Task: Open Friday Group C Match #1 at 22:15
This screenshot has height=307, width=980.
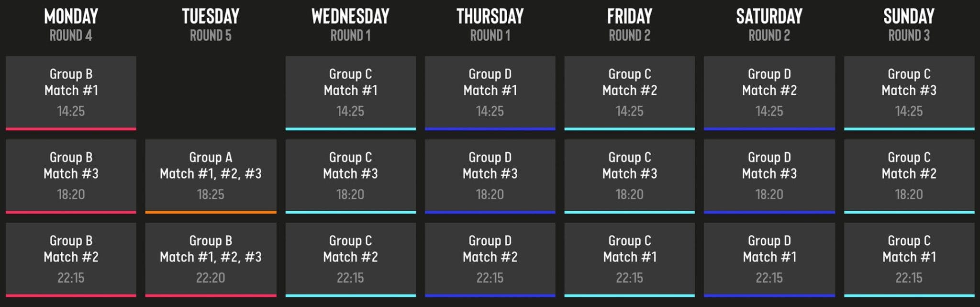Action: pyautogui.click(x=630, y=260)
